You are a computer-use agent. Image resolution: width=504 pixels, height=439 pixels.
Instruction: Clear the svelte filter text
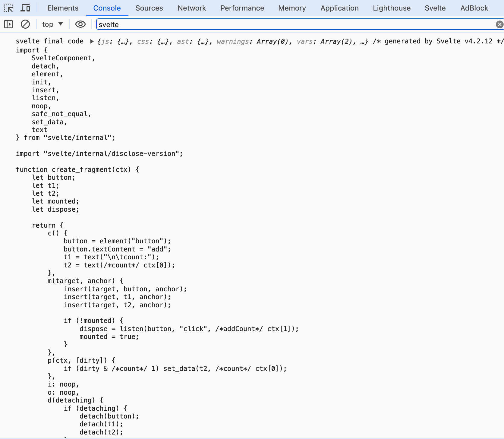pyautogui.click(x=499, y=24)
